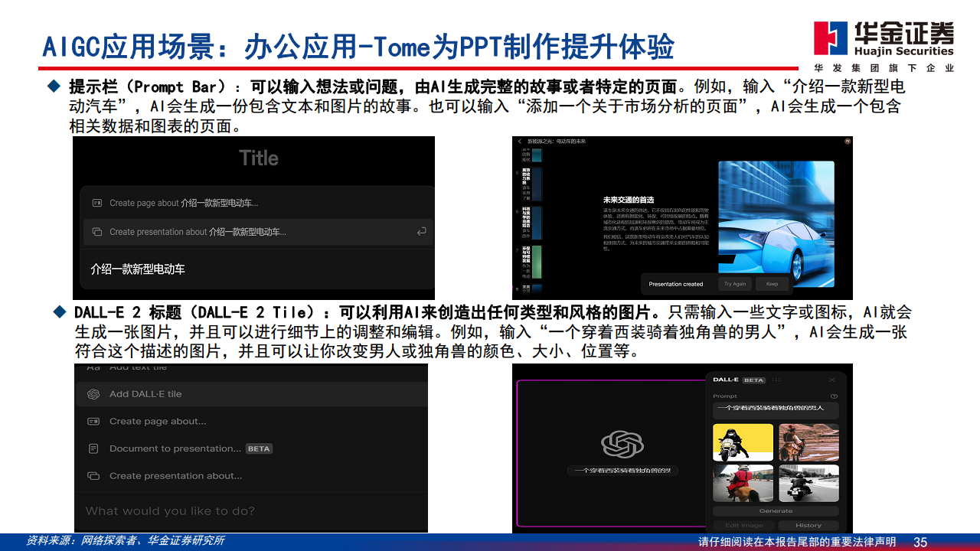The width and height of the screenshot is (980, 551).
Task: Select the yellow motorcycle generated image
Action: 743,443
